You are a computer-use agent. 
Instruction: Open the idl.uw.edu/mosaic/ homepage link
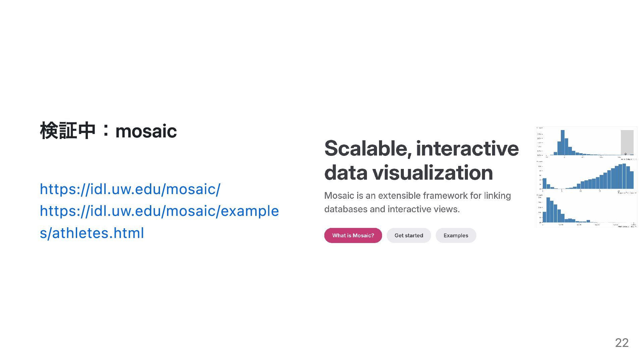tap(130, 189)
